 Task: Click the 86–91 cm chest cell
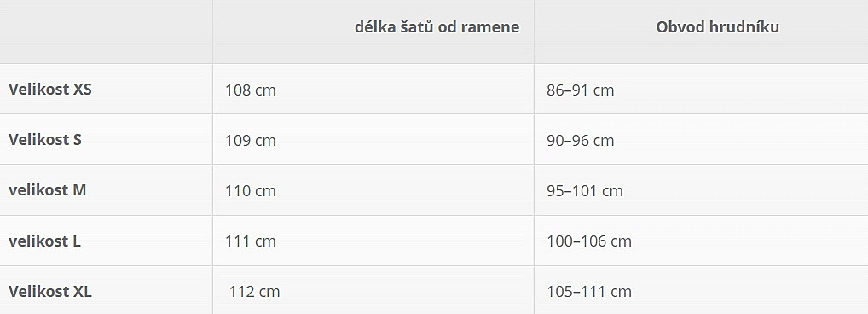[580, 90]
